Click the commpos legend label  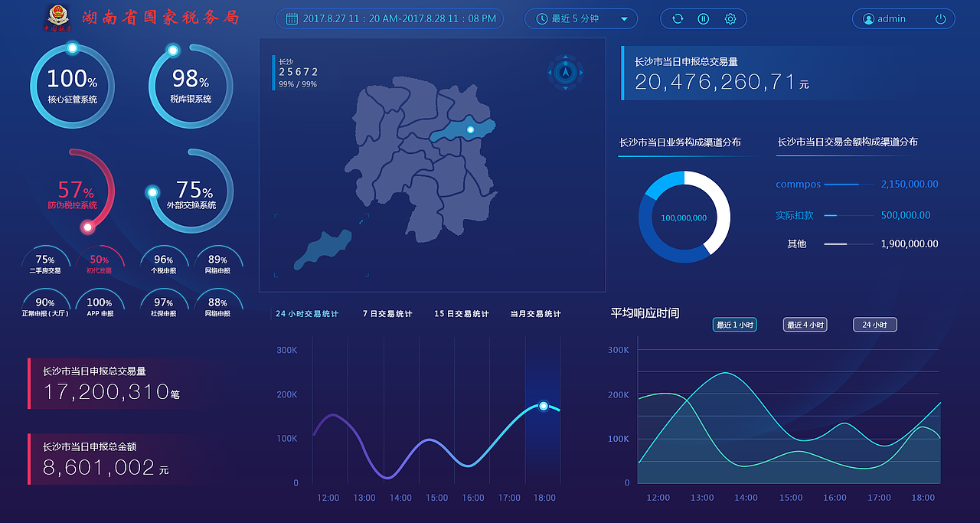coord(798,185)
